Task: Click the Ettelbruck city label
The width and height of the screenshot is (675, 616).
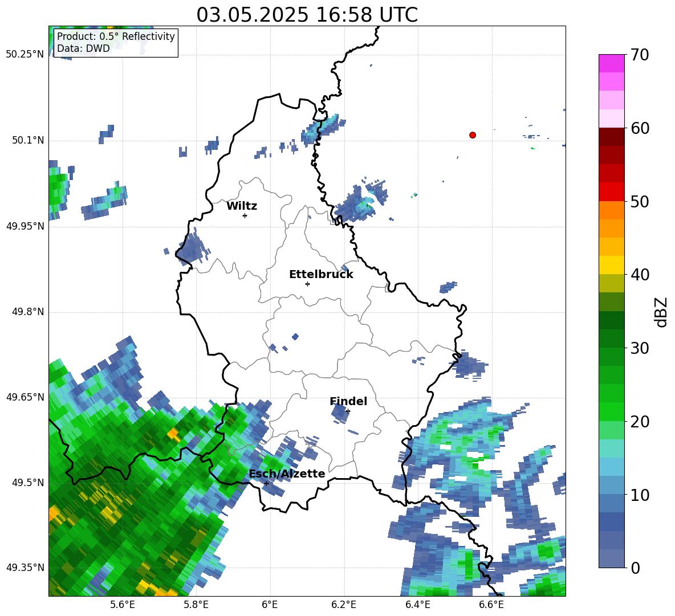Action: point(321,275)
